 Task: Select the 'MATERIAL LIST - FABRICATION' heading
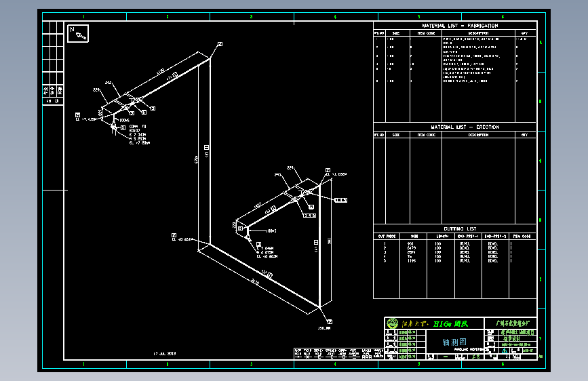point(460,26)
